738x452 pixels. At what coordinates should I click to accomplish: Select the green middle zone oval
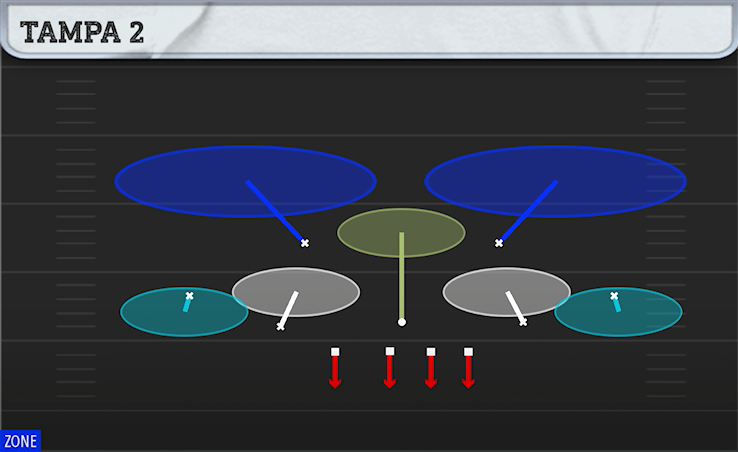tap(401, 233)
